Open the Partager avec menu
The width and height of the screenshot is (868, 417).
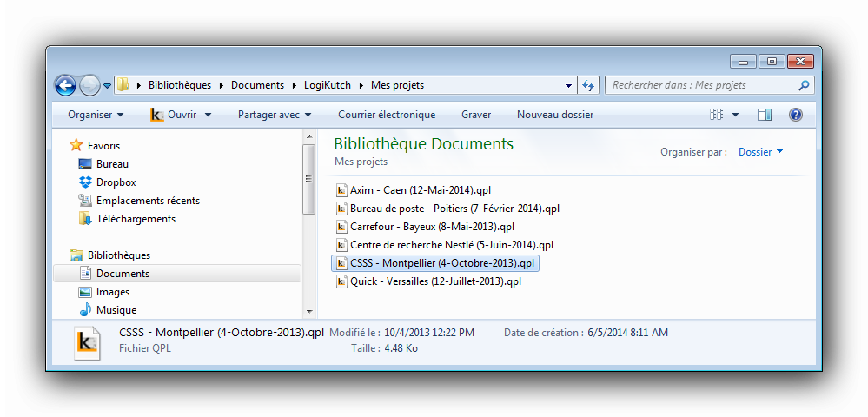[275, 115]
